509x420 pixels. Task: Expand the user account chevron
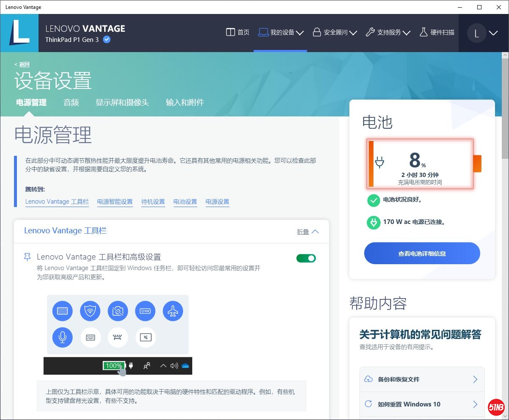(x=493, y=33)
